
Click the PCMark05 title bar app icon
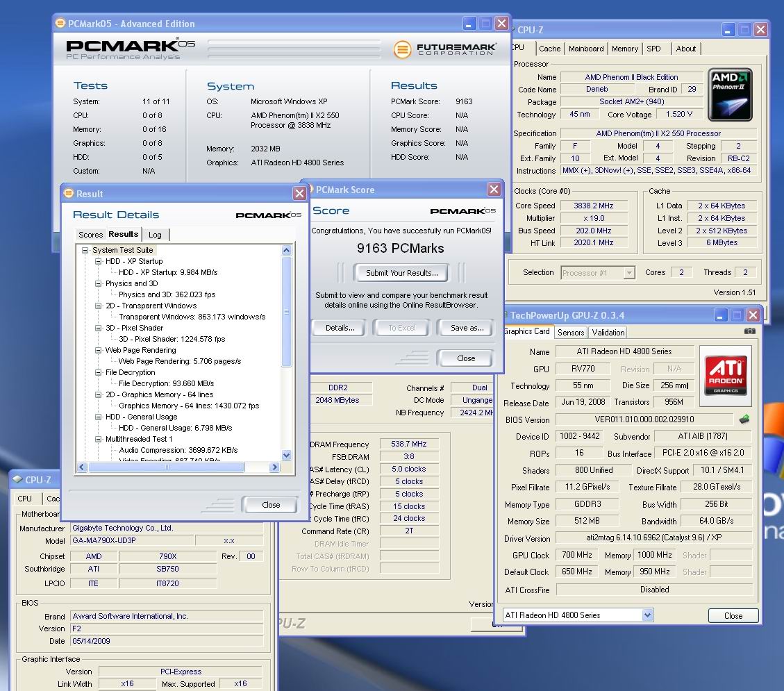click(x=60, y=23)
